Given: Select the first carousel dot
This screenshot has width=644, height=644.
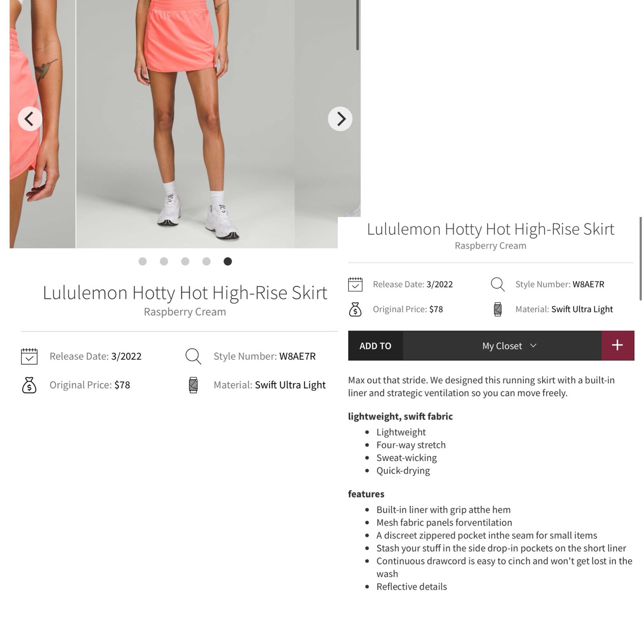Looking at the screenshot, I should (142, 261).
